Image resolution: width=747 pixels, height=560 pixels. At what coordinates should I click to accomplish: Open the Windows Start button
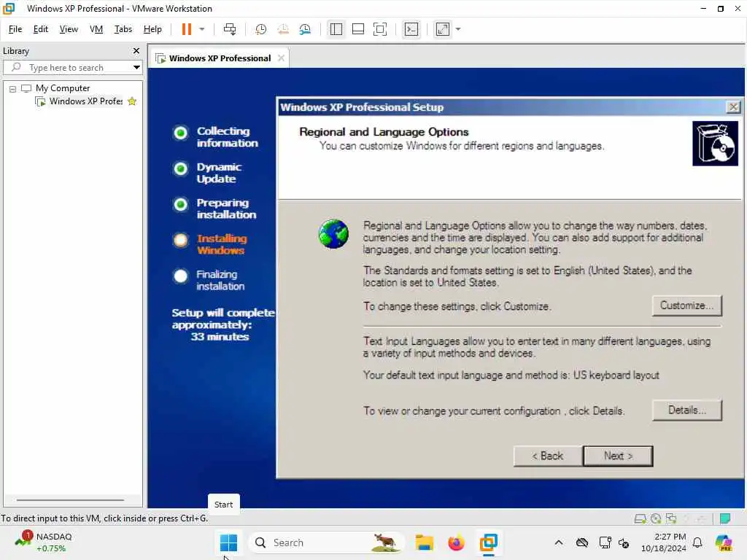click(x=228, y=542)
